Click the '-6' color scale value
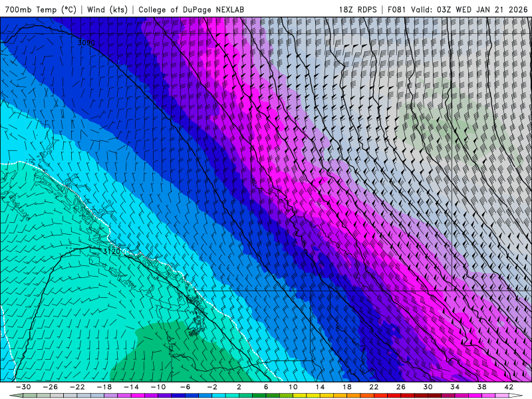Image resolution: width=532 pixels, height=399 pixels. 186,387
